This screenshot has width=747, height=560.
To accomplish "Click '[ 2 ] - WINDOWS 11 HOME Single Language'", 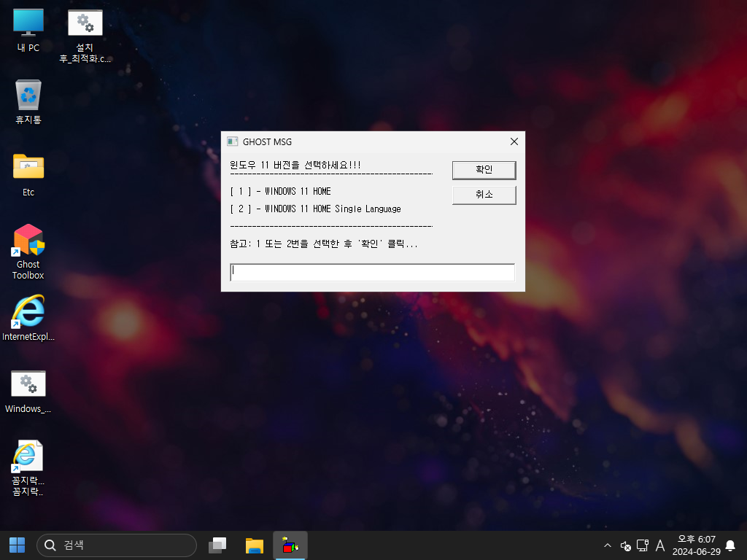I will pos(315,209).
